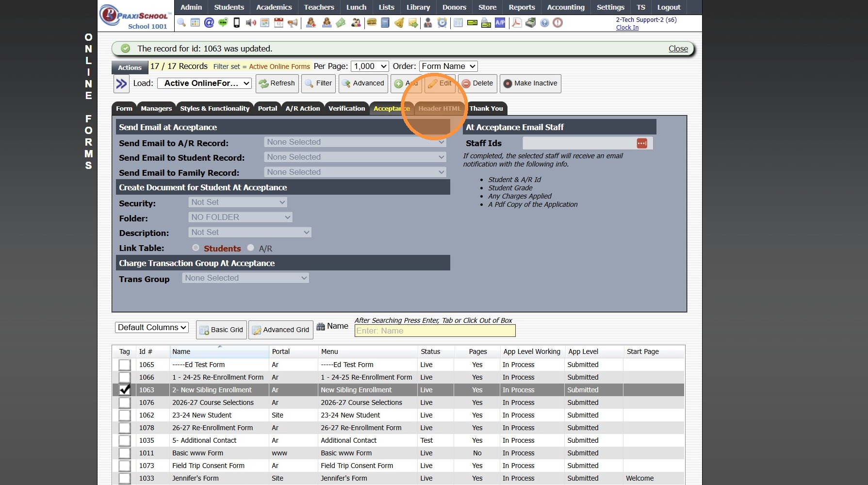Open the A/P accounts payable icon
868x485 pixels.
point(500,22)
